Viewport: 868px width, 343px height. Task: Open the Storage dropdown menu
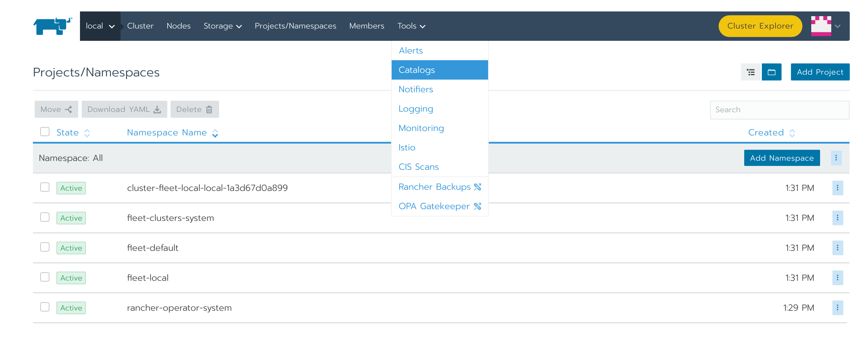coord(222,26)
